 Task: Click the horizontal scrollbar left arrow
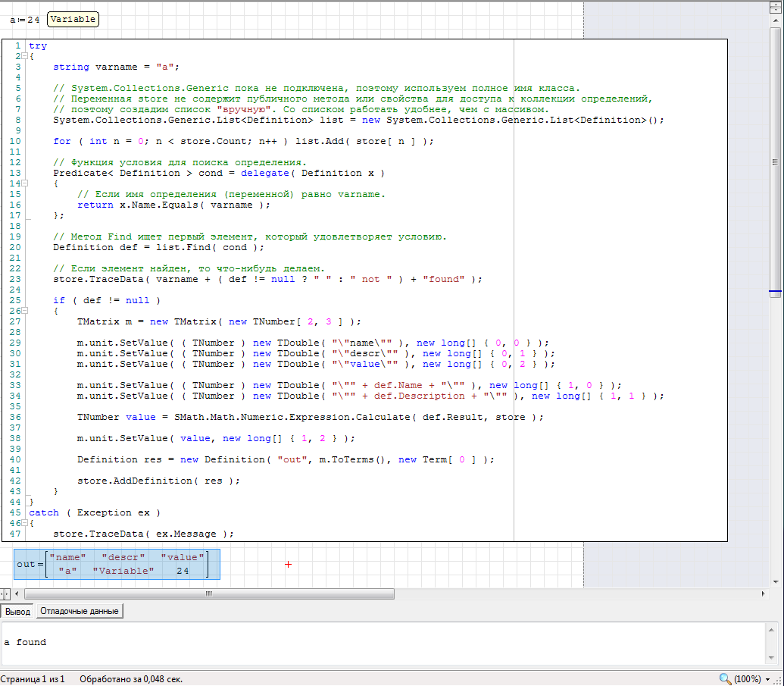pos(15,594)
